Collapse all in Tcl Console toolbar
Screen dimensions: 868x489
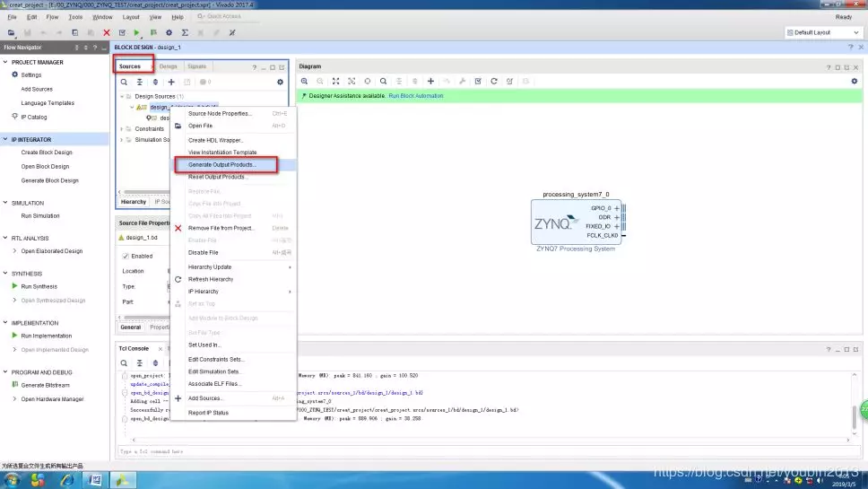click(x=140, y=363)
